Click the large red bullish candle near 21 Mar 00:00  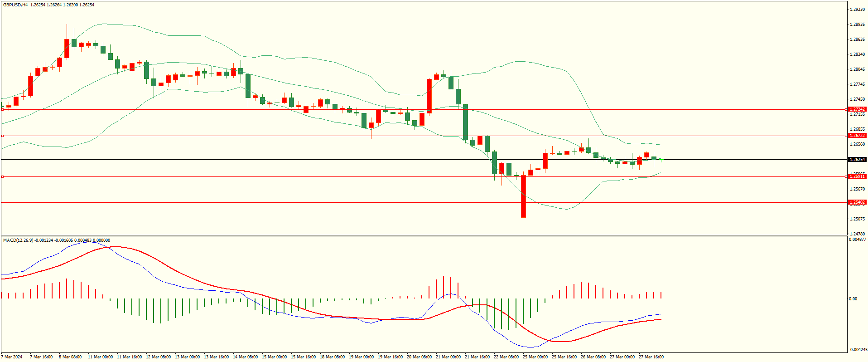click(x=429, y=96)
